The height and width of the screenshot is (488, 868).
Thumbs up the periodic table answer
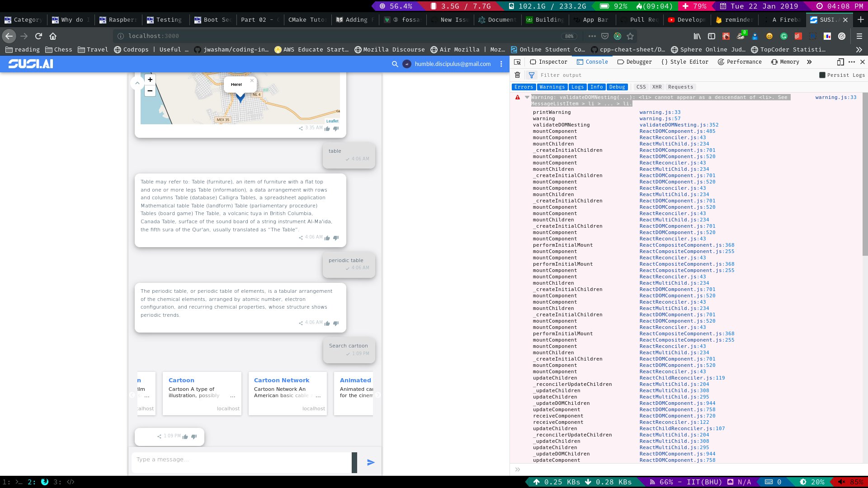coord(327,323)
